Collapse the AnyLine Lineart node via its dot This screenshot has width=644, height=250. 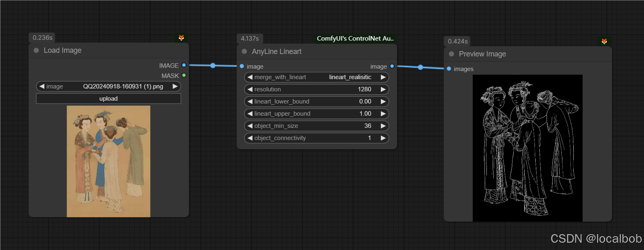coord(244,52)
